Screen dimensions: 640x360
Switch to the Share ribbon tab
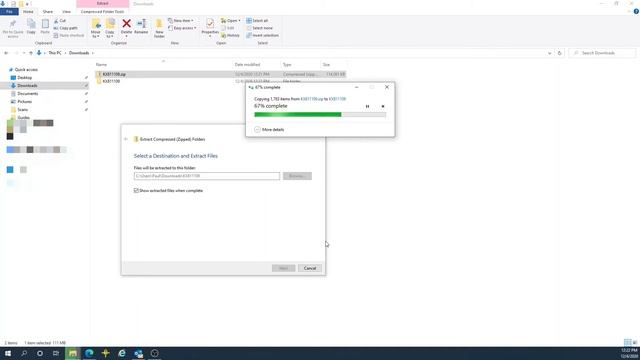(x=48, y=12)
